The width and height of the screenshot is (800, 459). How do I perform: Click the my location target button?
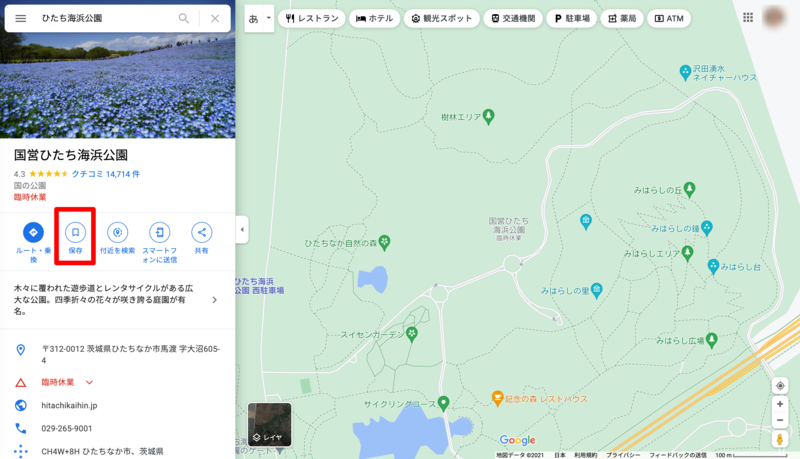[780, 386]
